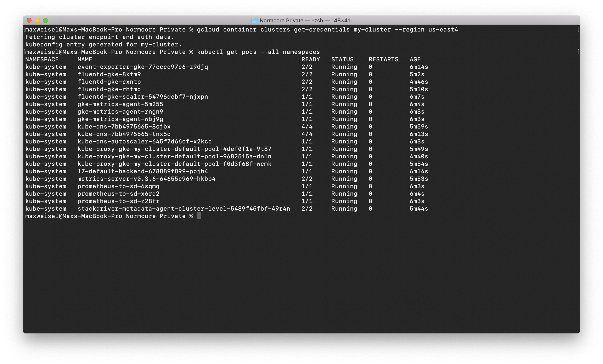The image size is (603, 364).
Task: Click the gcloud get-credentials command line
Action: (x=327, y=30)
